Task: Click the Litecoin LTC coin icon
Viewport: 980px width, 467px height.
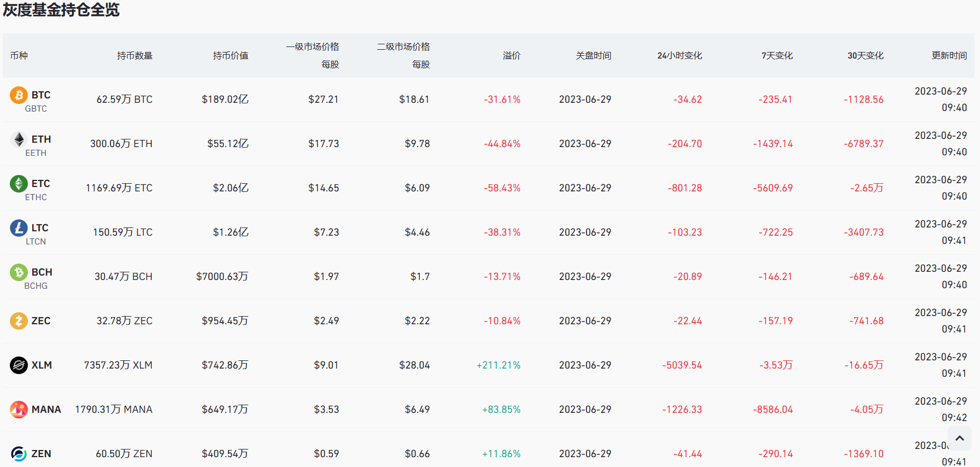Action: 19,228
